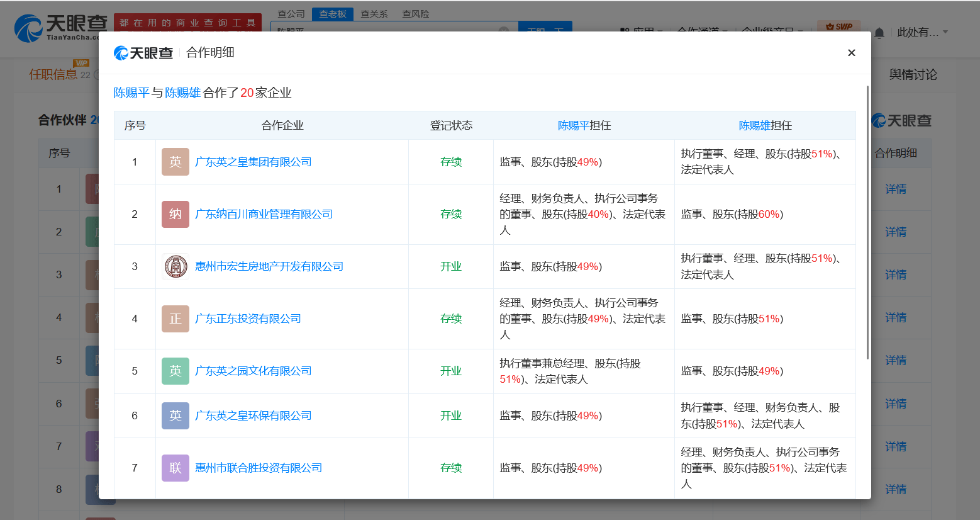Click the 陈赐雄 name link in summary
The width and height of the screenshot is (980, 520).
coord(182,93)
